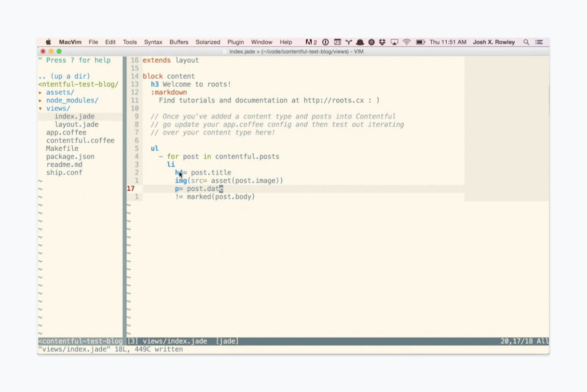Open the Apple menu
587x392 pixels.
point(48,42)
